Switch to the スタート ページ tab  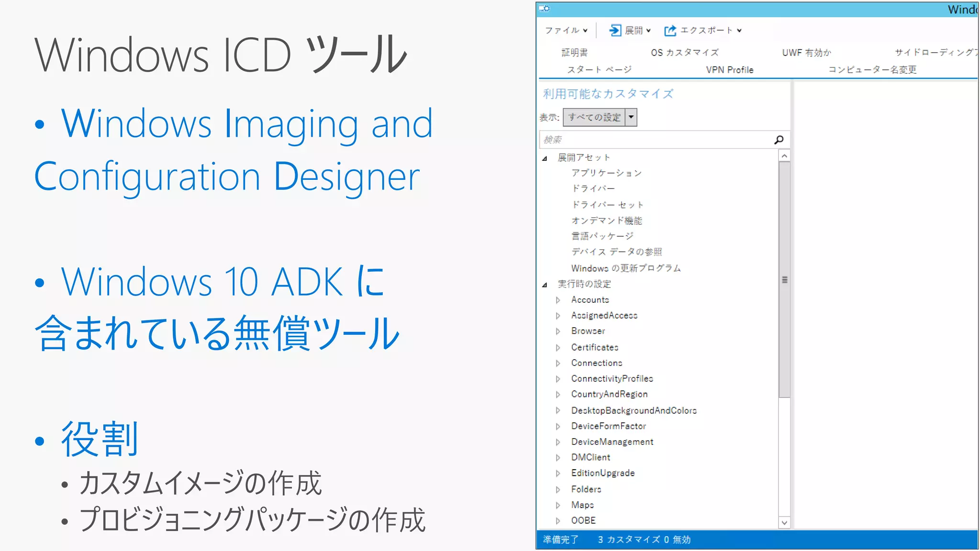[x=599, y=70]
